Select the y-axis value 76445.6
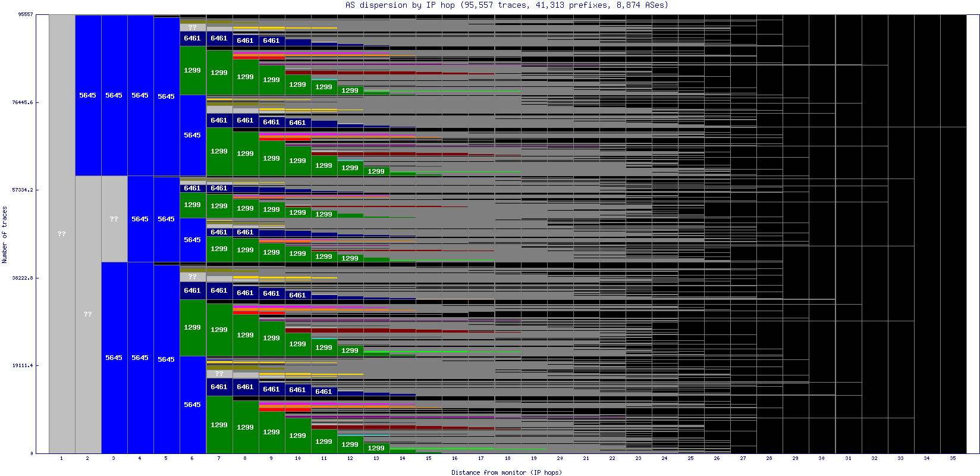This screenshot has height=476, width=980. [x=23, y=102]
